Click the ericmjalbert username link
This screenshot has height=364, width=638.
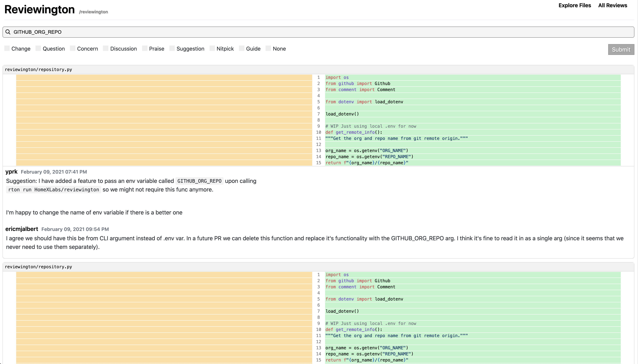(x=22, y=229)
